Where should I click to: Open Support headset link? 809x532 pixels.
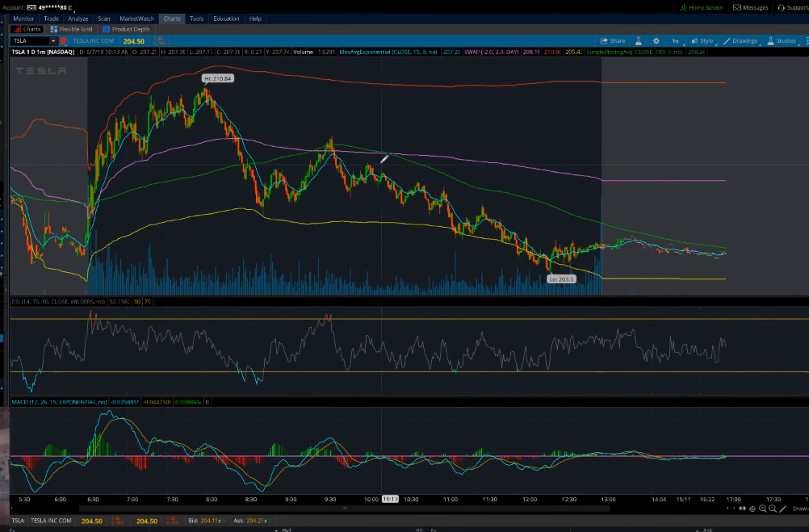click(793, 7)
